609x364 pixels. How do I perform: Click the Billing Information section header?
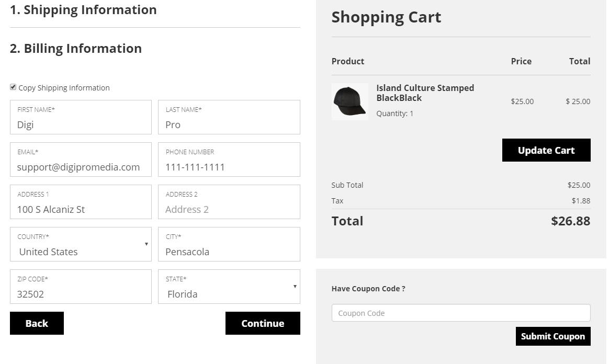point(76,49)
